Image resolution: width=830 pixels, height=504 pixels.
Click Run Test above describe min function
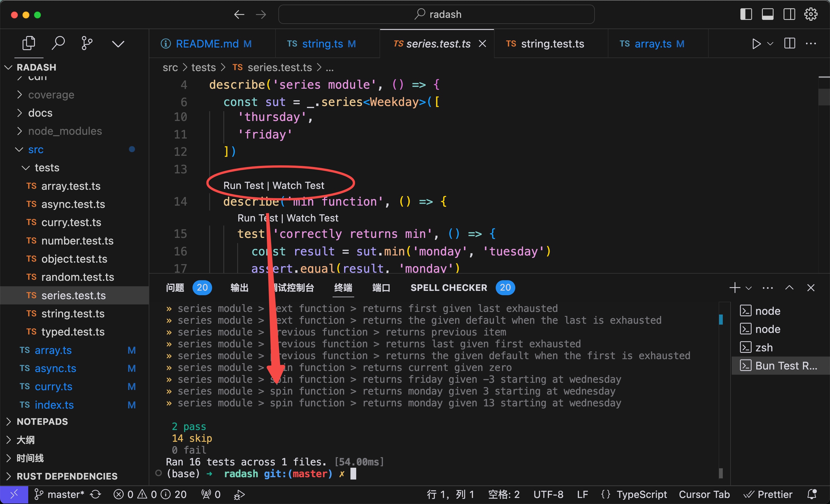[243, 185]
